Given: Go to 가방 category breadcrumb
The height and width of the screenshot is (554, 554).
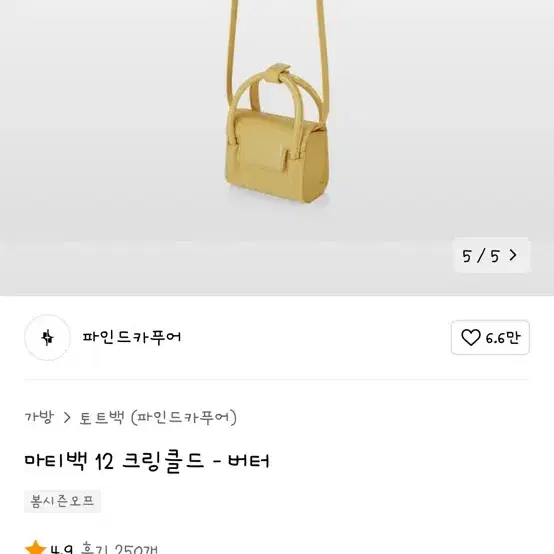Looking at the screenshot, I should tap(39, 417).
